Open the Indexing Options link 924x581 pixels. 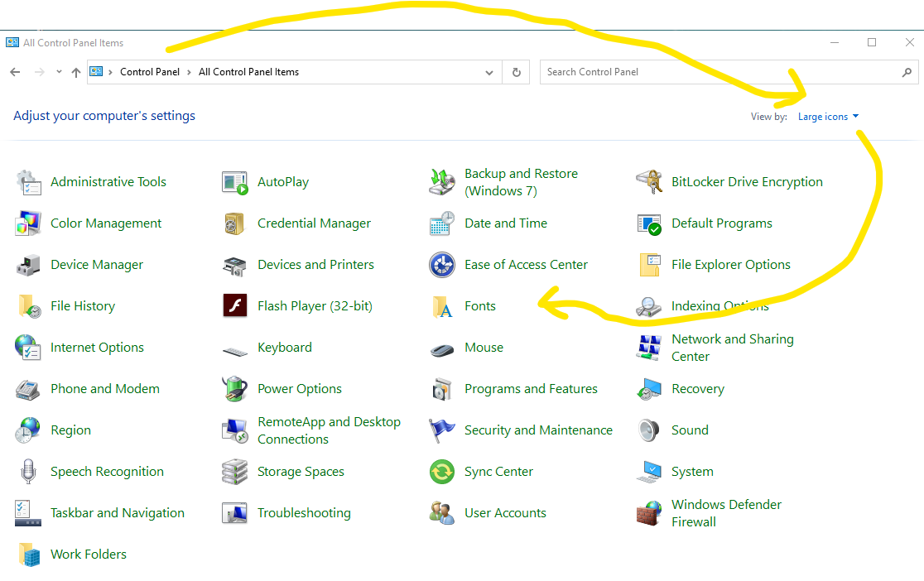(720, 306)
